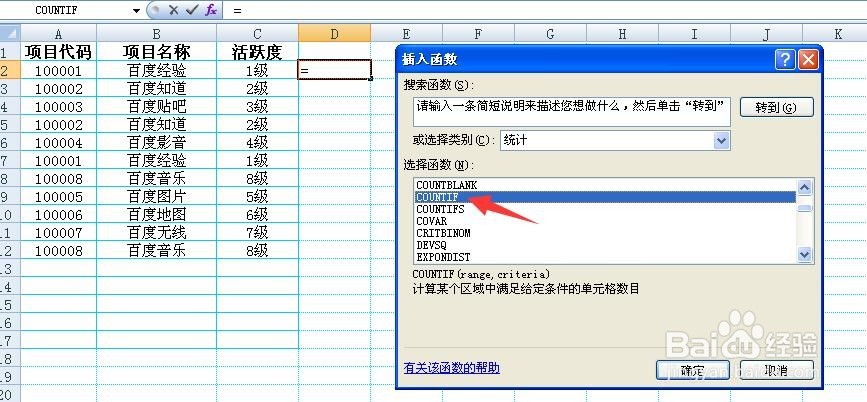Image resolution: width=867 pixels, height=402 pixels.
Task: Click cell 百度贴吧
Action: coord(156,106)
